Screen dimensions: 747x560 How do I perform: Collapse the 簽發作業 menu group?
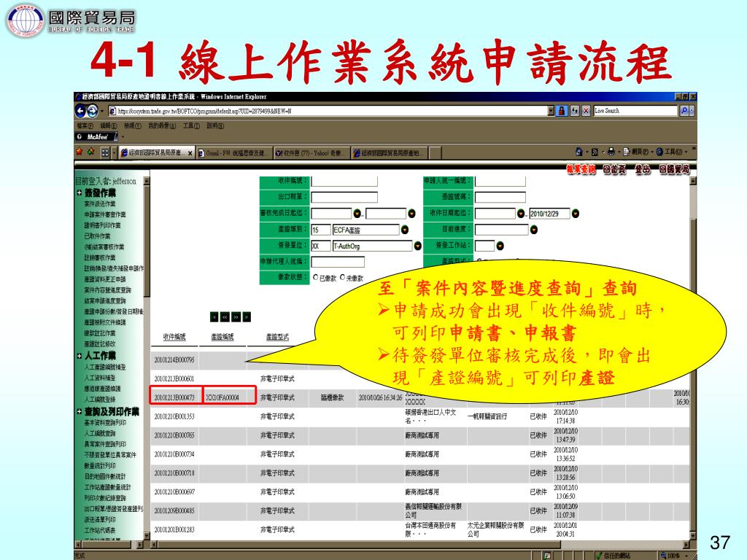[79, 192]
